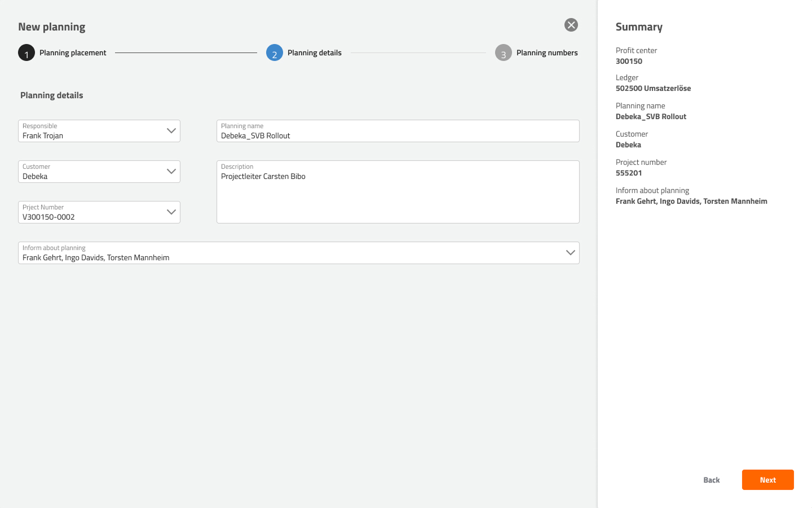The height and width of the screenshot is (508, 812).
Task: Close the New planning dialog
Action: pos(571,25)
